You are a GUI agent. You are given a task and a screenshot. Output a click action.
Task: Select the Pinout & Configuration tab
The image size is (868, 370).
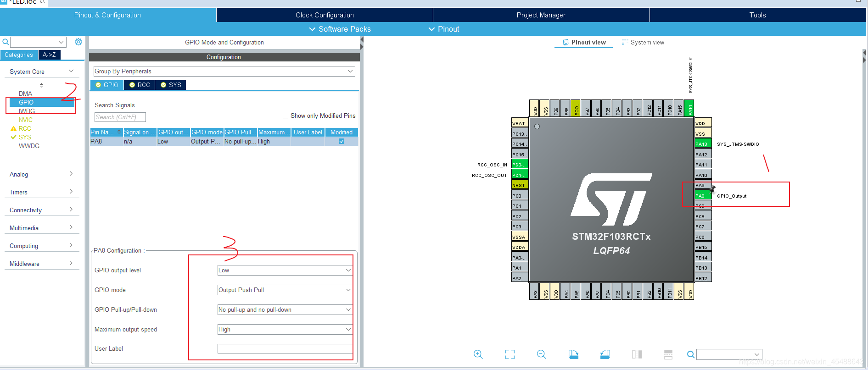[x=108, y=15]
